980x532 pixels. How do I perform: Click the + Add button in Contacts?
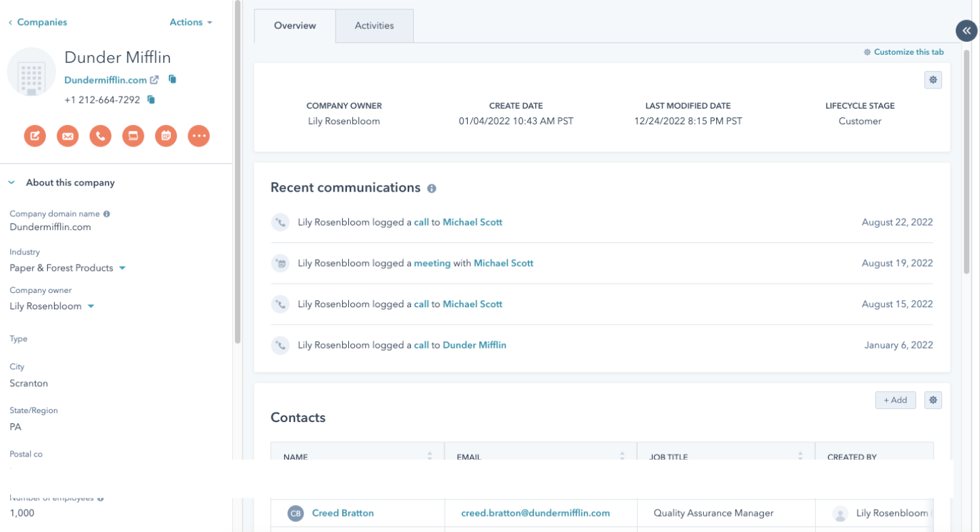pos(896,400)
